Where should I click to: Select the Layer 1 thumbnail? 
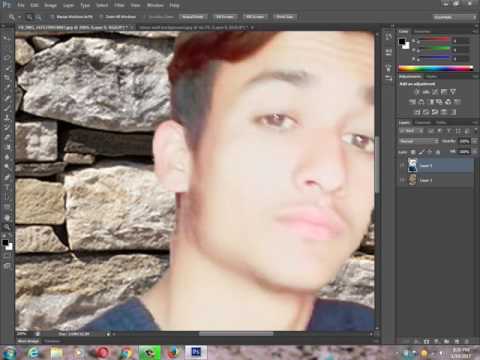click(412, 180)
